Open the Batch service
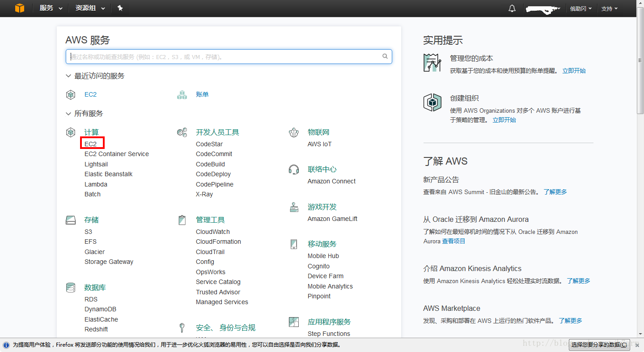This screenshot has height=352, width=644. click(93, 194)
